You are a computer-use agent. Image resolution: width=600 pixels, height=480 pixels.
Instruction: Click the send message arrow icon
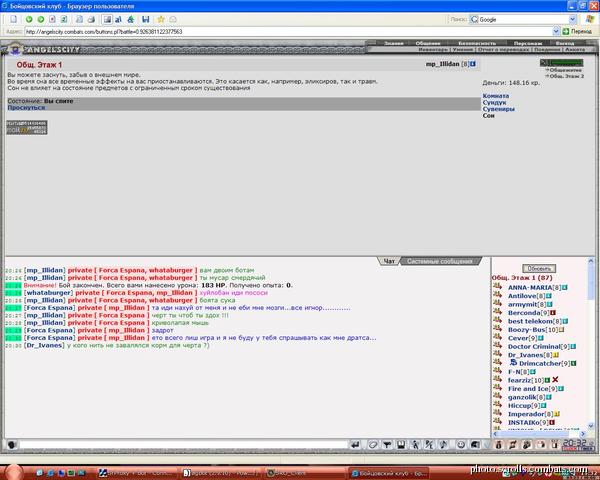pyautogui.click(x=355, y=445)
